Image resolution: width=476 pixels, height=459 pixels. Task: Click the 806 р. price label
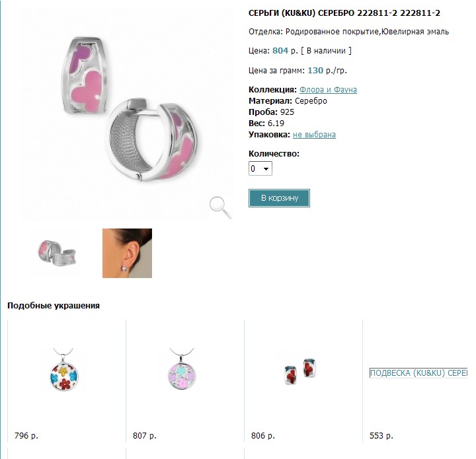tap(263, 436)
